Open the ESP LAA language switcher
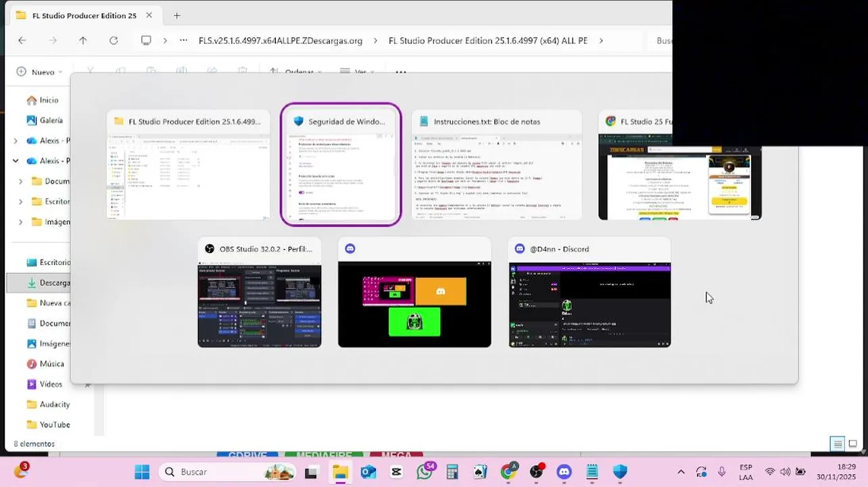The width and height of the screenshot is (868, 487). click(746, 471)
